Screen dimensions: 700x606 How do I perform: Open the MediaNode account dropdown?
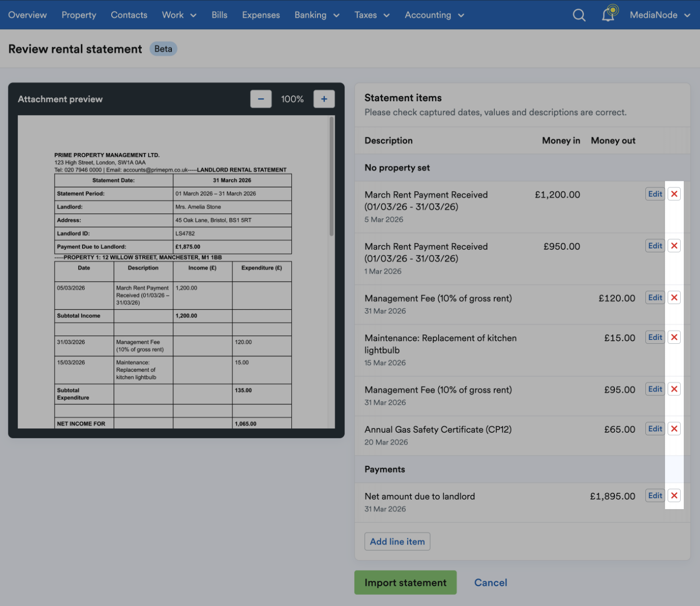coord(660,15)
